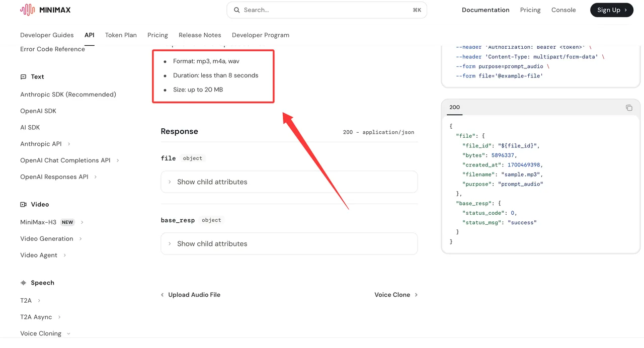Expand the Anthropic API sidebar group
The image size is (644, 348).
click(45, 144)
